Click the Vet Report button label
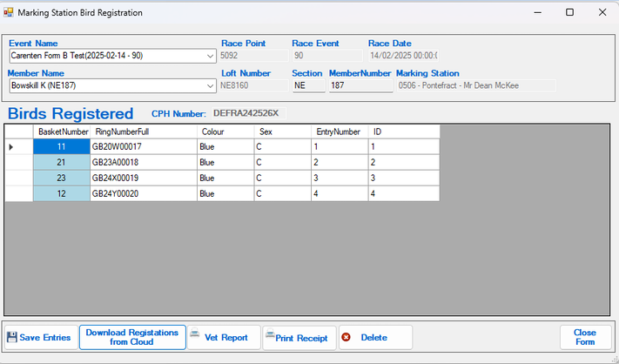This screenshot has height=364, width=619. (226, 338)
